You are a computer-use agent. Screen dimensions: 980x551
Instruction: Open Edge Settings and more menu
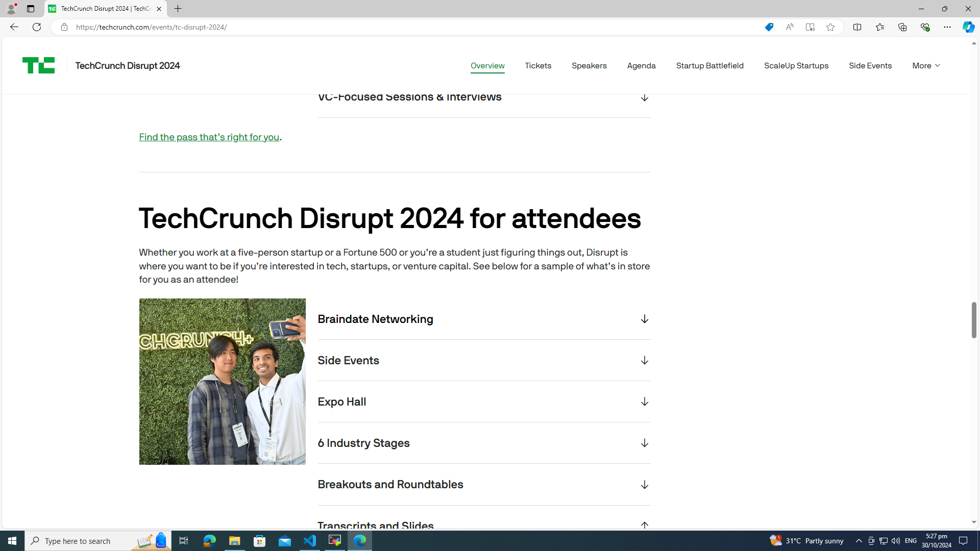[x=947, y=27]
